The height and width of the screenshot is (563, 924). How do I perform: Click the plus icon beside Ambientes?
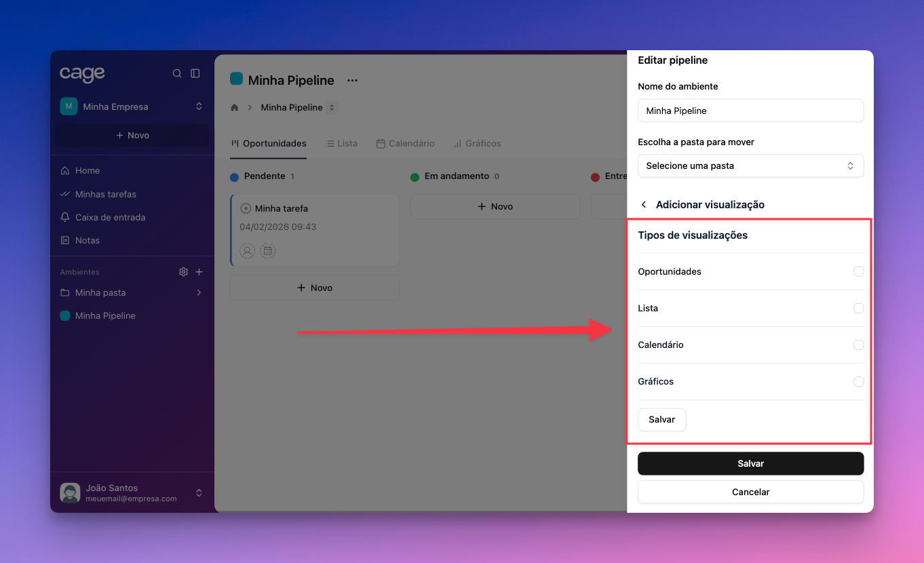point(199,272)
